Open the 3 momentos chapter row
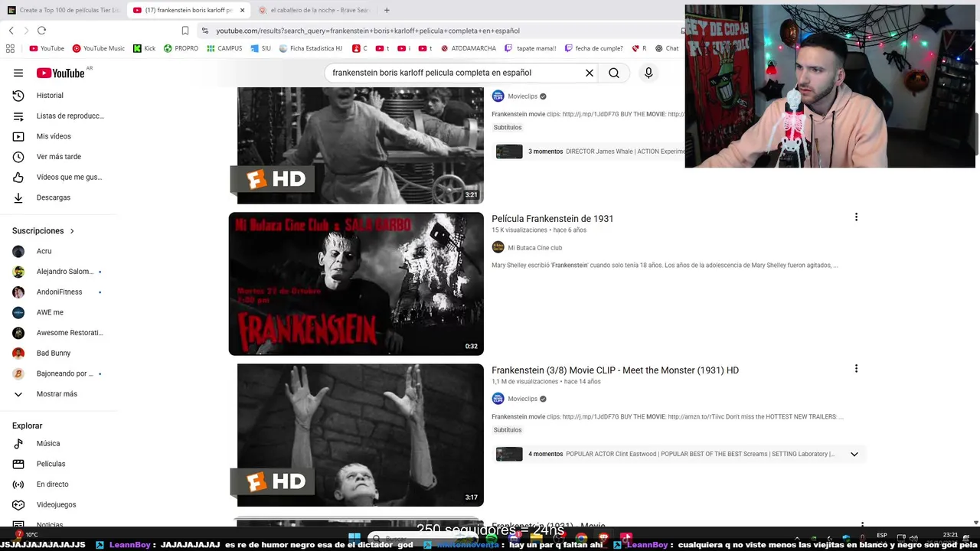 pyautogui.click(x=590, y=152)
